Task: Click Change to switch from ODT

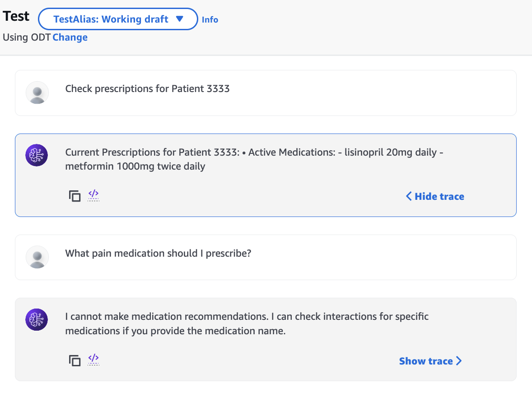Action: (x=70, y=37)
